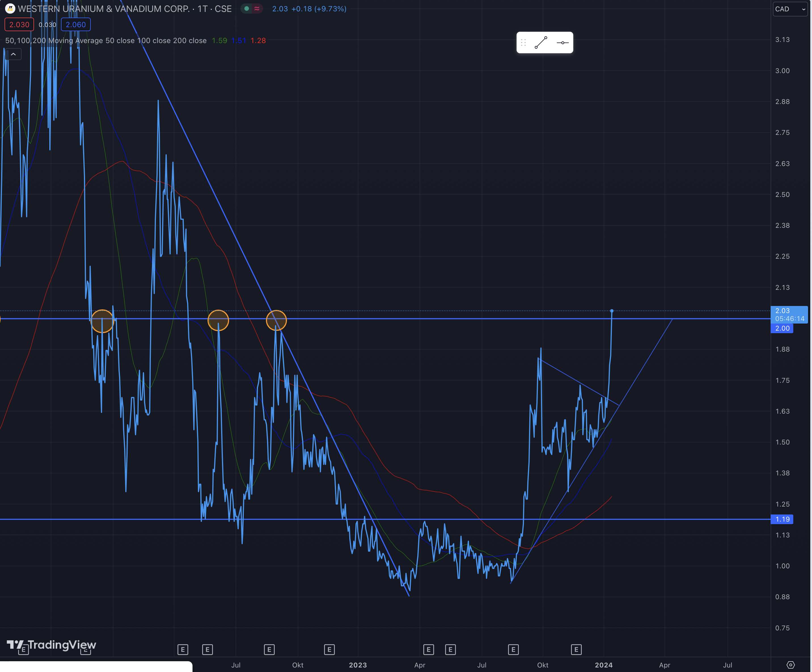812x672 pixels.
Task: Open chart settings gear in corner
Action: [x=790, y=665]
